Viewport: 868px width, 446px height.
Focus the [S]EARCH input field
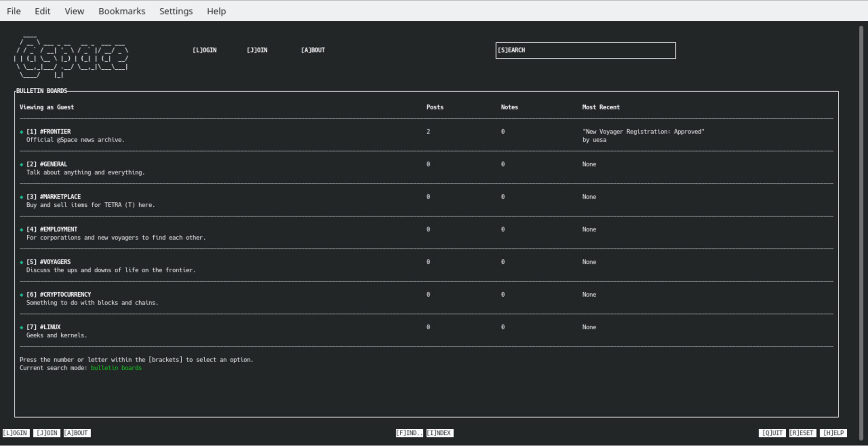click(x=585, y=51)
